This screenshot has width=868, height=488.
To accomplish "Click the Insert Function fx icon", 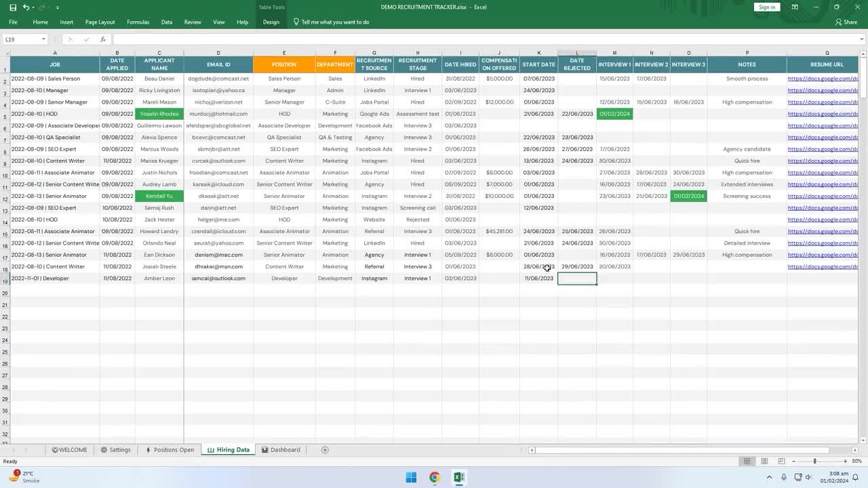I will click(103, 39).
